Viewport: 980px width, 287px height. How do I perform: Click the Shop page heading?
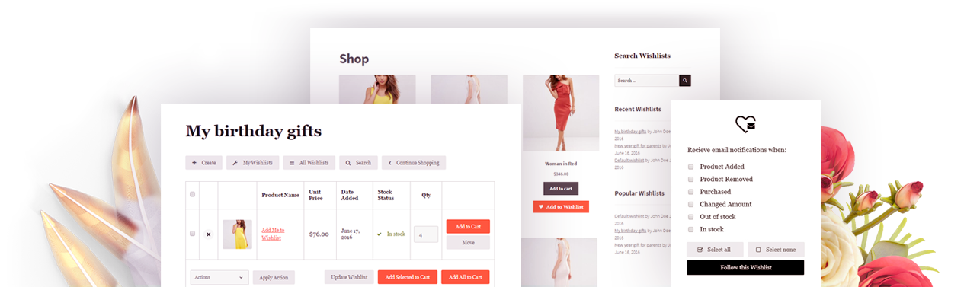point(354,59)
